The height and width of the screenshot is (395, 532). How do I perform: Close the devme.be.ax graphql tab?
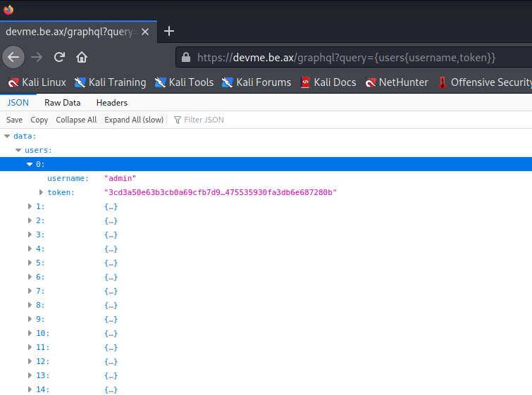click(x=145, y=32)
